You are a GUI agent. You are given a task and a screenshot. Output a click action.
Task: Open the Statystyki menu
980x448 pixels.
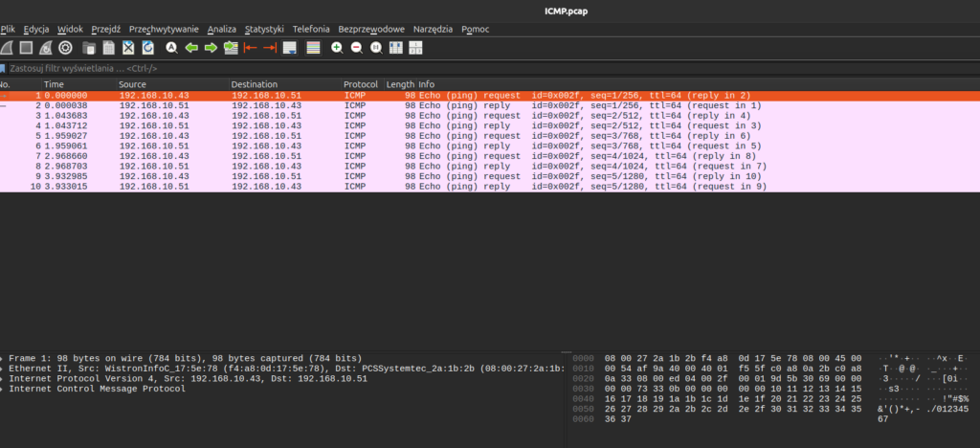(x=264, y=29)
